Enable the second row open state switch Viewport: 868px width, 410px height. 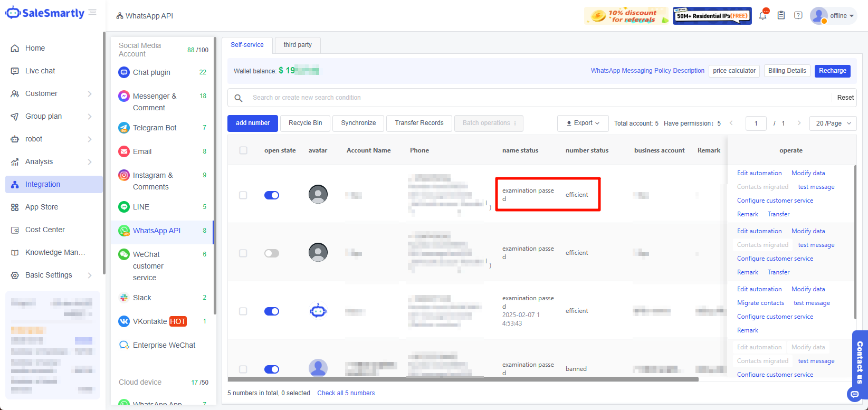pyautogui.click(x=272, y=253)
